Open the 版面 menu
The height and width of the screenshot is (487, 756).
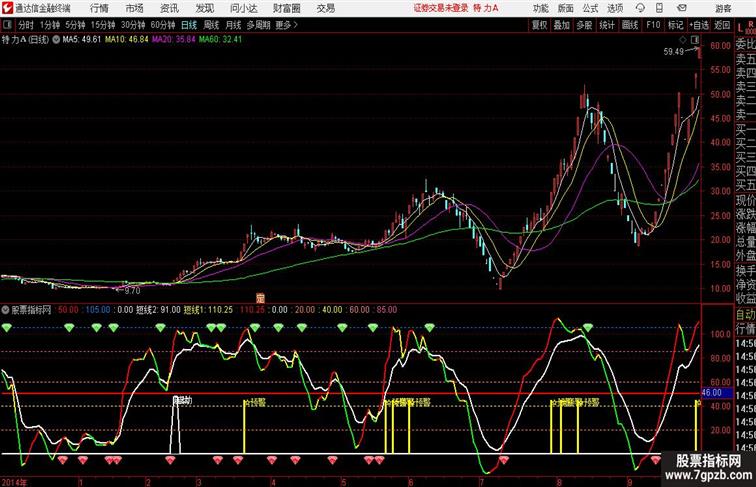566,8
